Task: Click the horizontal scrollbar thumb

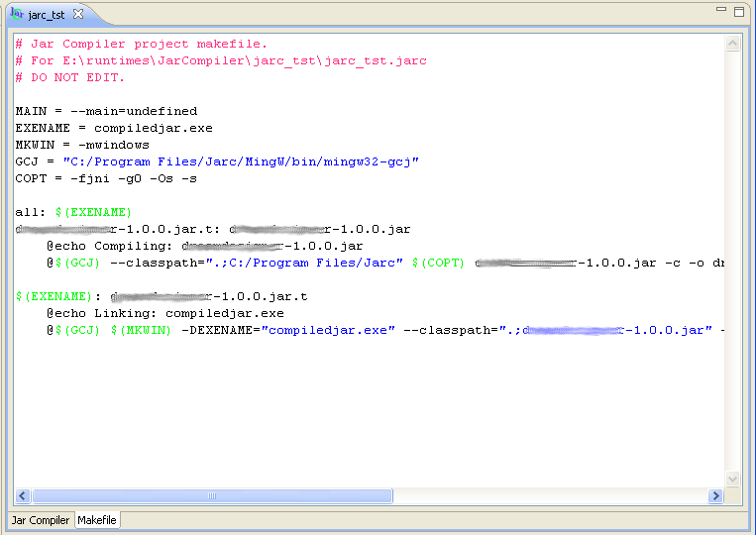Action: (212, 495)
